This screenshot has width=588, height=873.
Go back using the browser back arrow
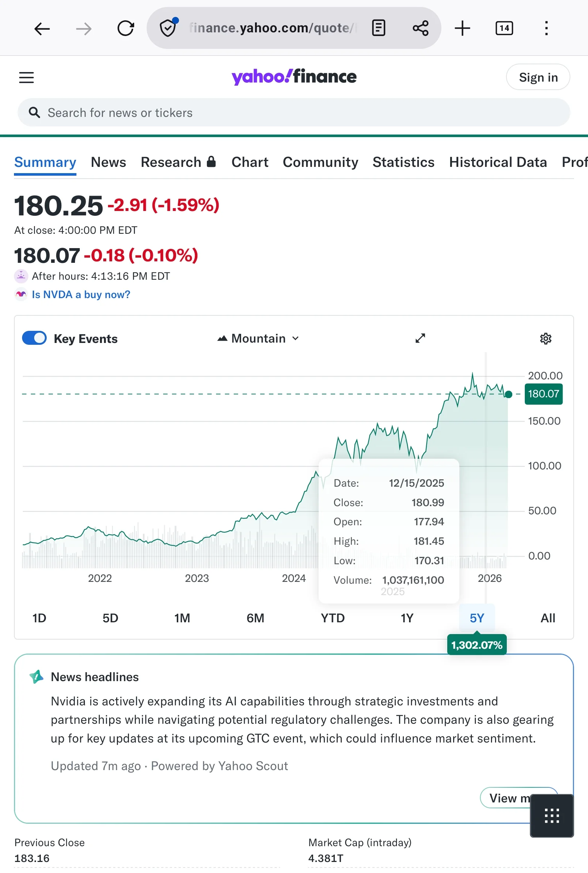[42, 29]
